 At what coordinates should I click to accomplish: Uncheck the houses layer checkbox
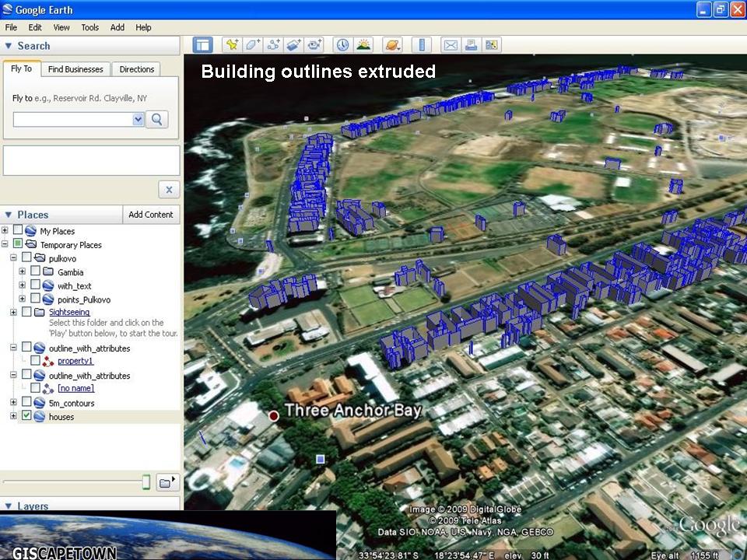click(26, 415)
